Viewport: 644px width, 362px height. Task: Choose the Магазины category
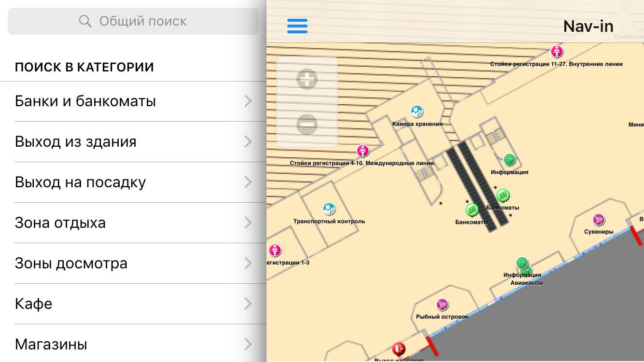[51, 345]
